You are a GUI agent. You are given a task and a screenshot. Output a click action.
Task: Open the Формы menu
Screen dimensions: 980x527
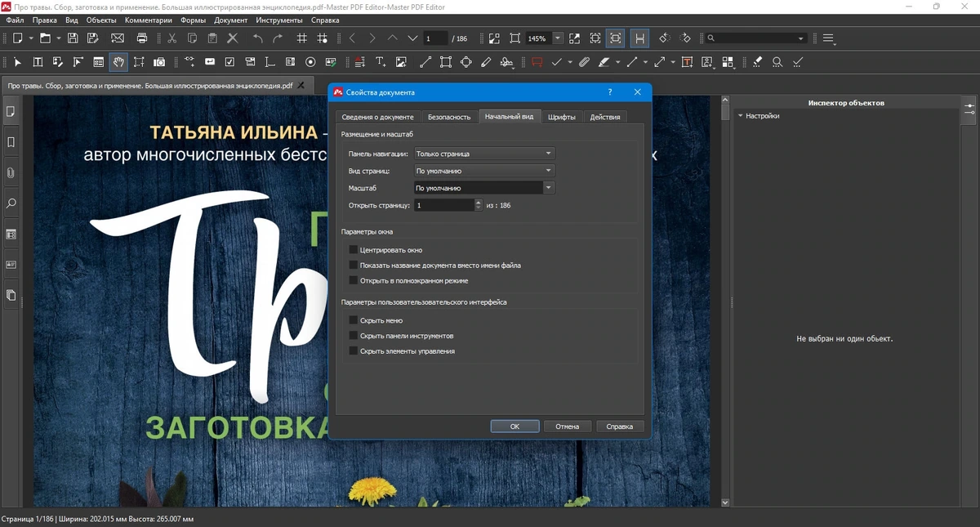click(194, 20)
